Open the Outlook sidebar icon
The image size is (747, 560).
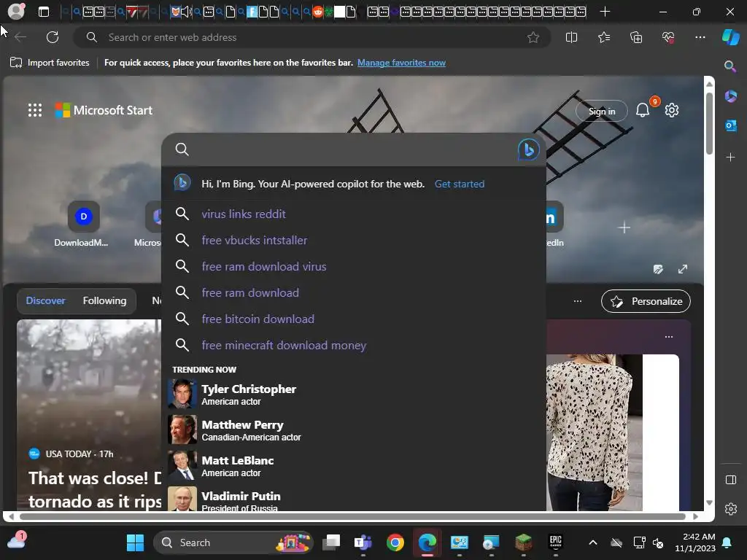coord(730,125)
